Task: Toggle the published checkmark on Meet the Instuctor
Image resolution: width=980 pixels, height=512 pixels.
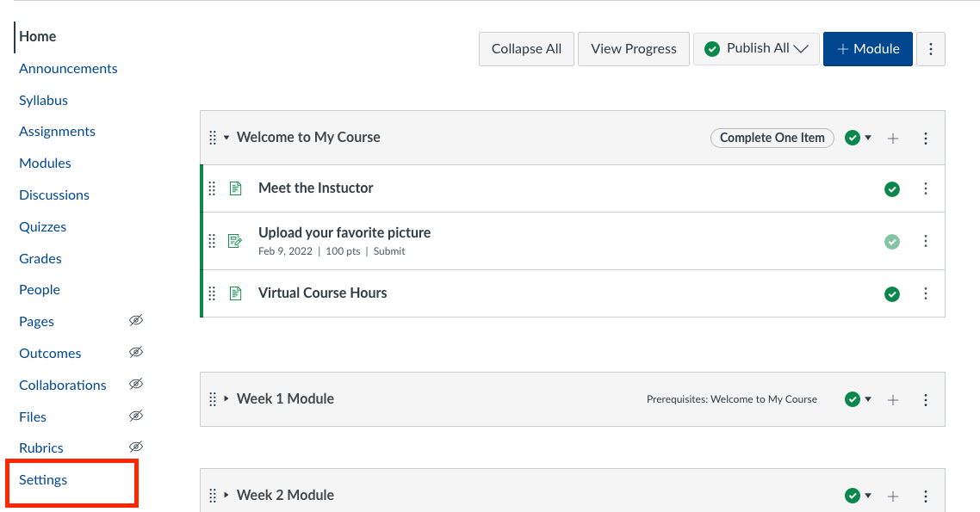Action: click(x=892, y=188)
